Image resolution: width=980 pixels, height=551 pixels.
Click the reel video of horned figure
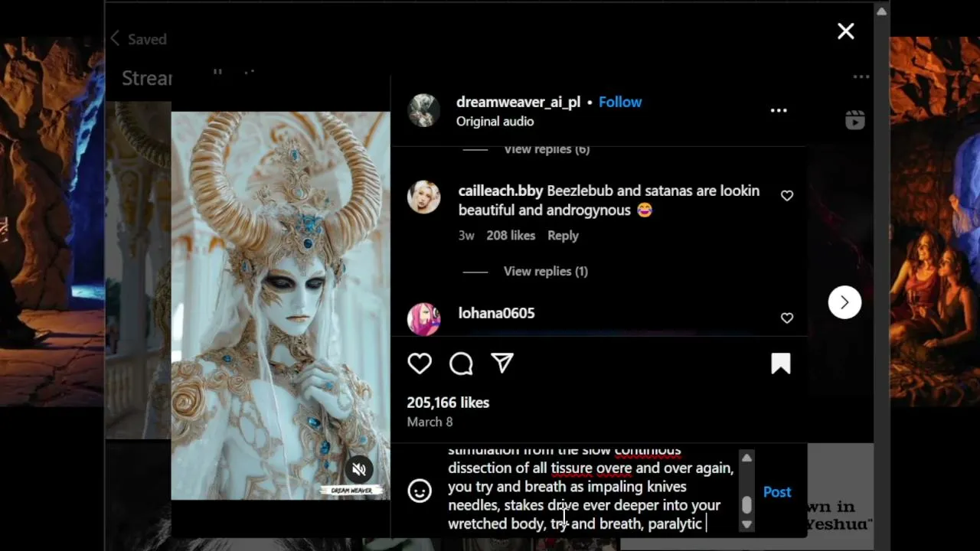pos(280,305)
